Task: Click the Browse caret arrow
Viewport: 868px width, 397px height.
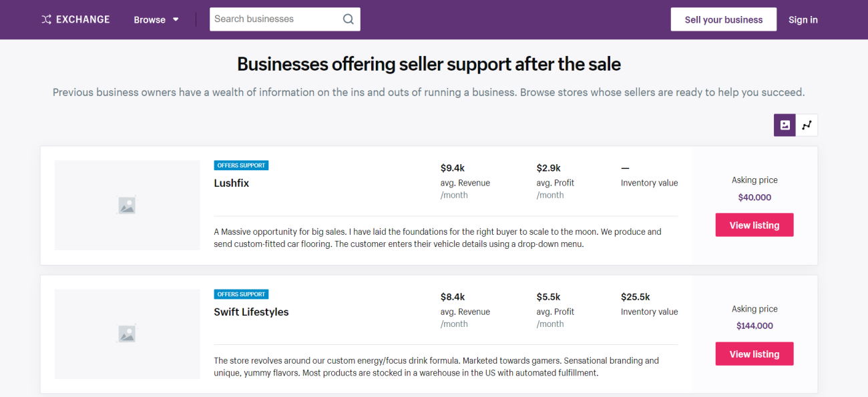Action: (x=176, y=19)
